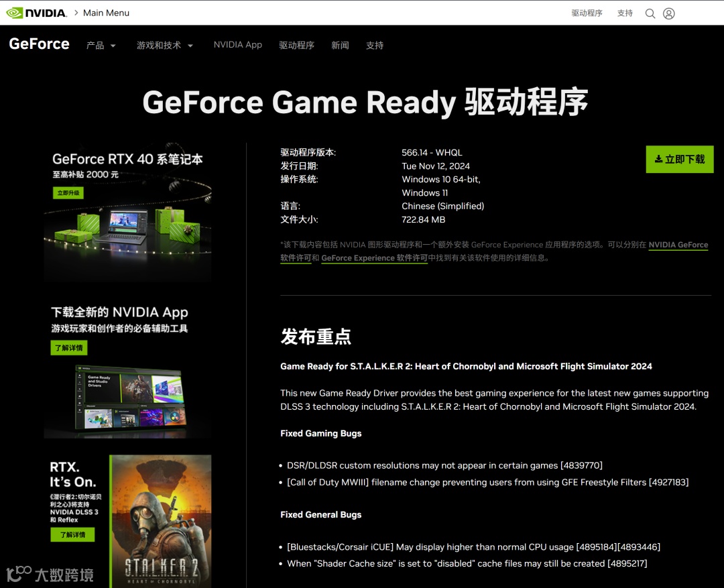Click Bluestacks/Corsair iCUE bug entry
Screen dimensions: 724x588
tap(473, 547)
